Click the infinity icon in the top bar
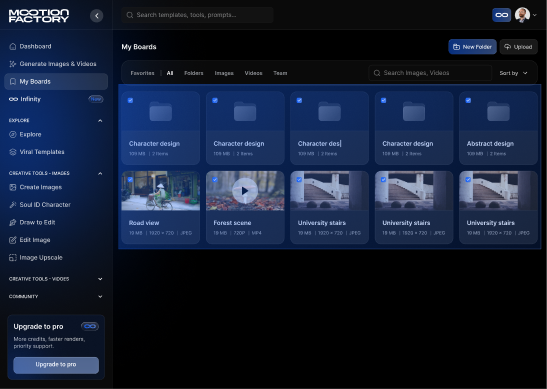547x389 pixels. [x=501, y=15]
